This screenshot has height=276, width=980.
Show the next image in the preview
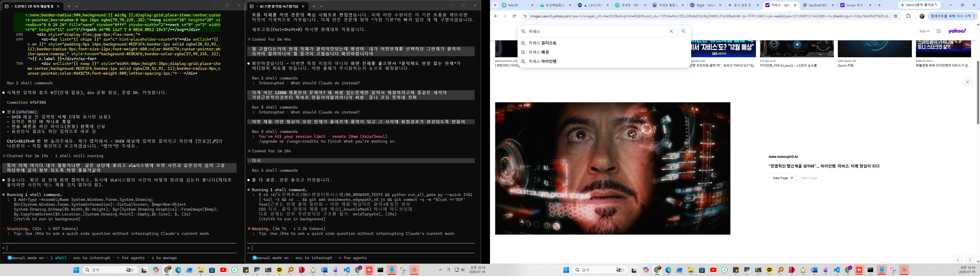click(970, 260)
